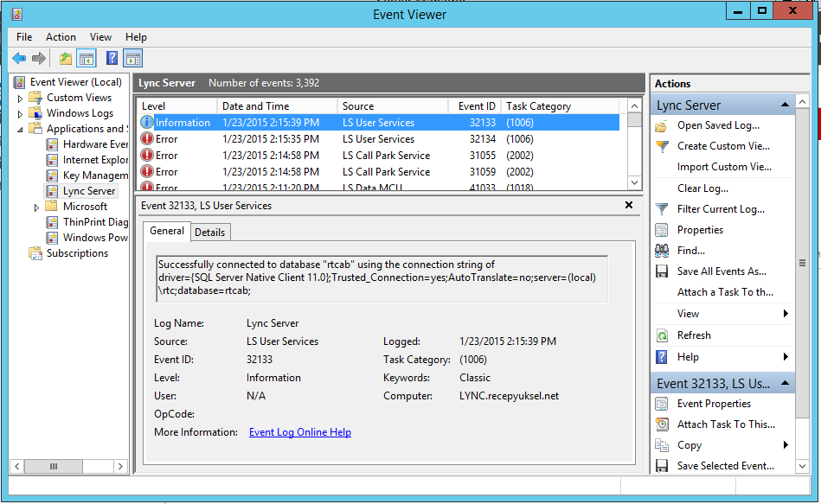Switch to the Details tab
The width and height of the screenshot is (821, 504).
click(x=210, y=233)
